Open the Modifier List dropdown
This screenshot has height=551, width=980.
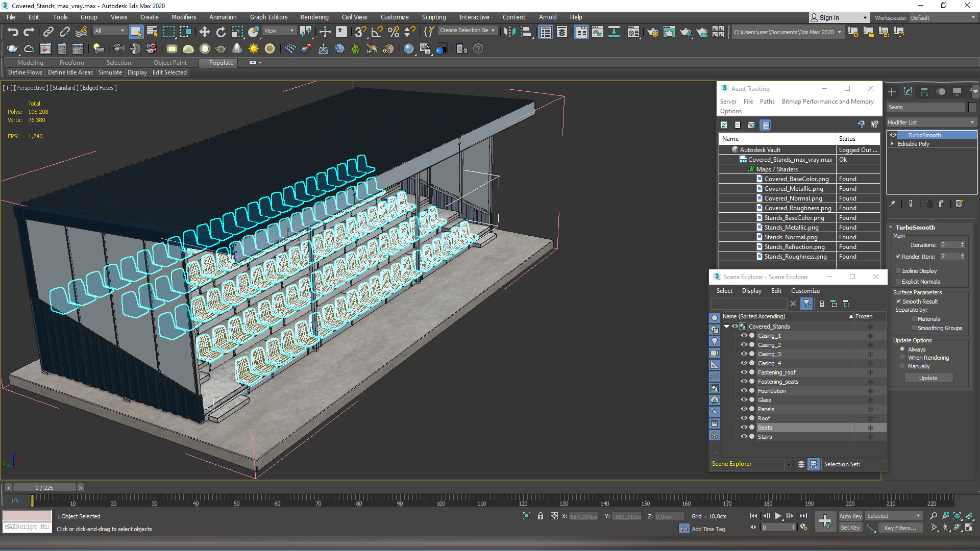(x=931, y=122)
